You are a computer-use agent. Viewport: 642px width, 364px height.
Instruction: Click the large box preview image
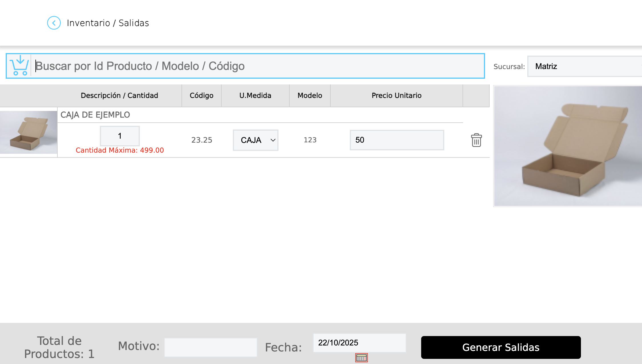click(x=568, y=146)
